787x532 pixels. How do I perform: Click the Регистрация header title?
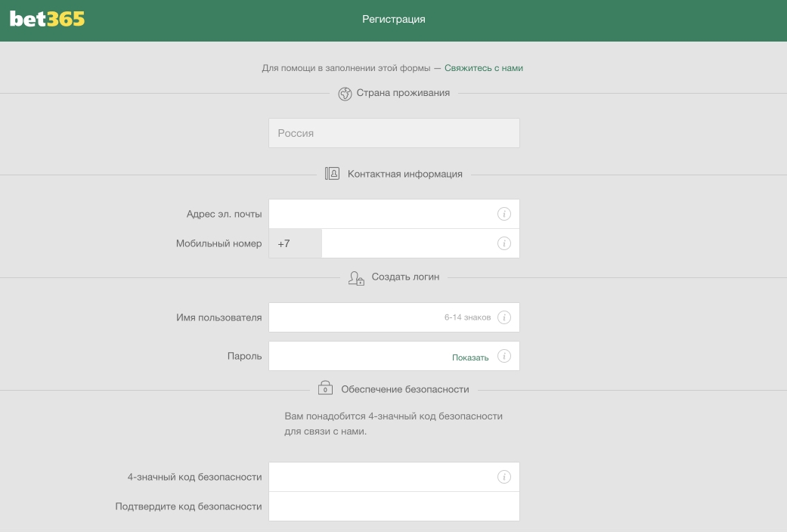pos(393,19)
